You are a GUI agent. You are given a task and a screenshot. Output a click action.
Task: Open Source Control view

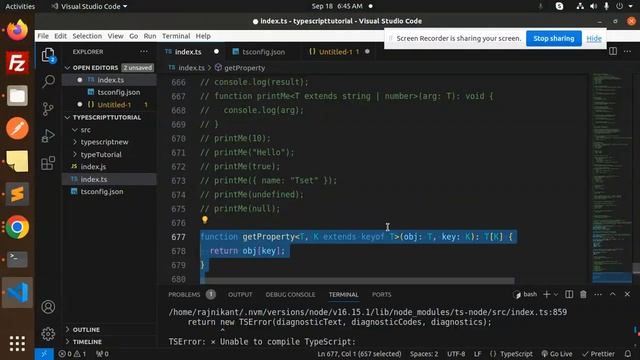pyautogui.click(x=48, y=109)
